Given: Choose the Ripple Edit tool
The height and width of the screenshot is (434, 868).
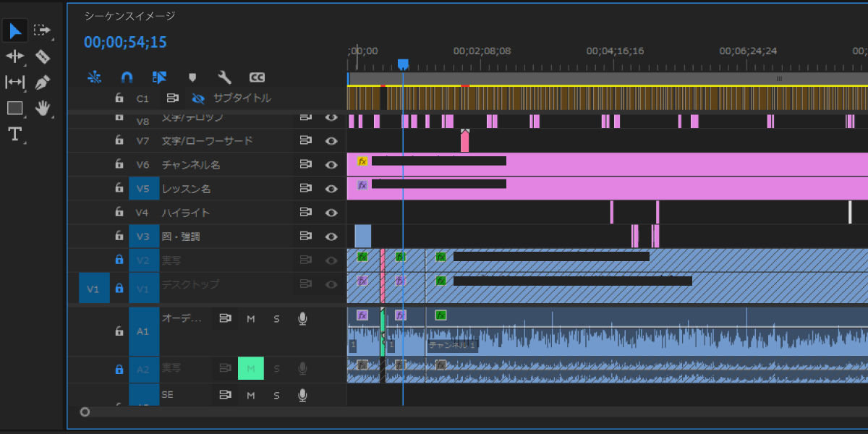Looking at the screenshot, I should (15, 56).
